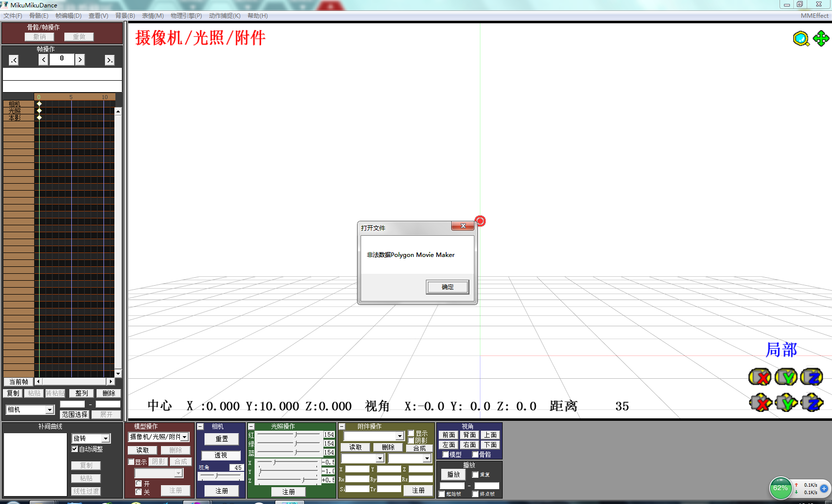The height and width of the screenshot is (504, 832).
Task: Click the frame number input field
Action: pos(61,59)
